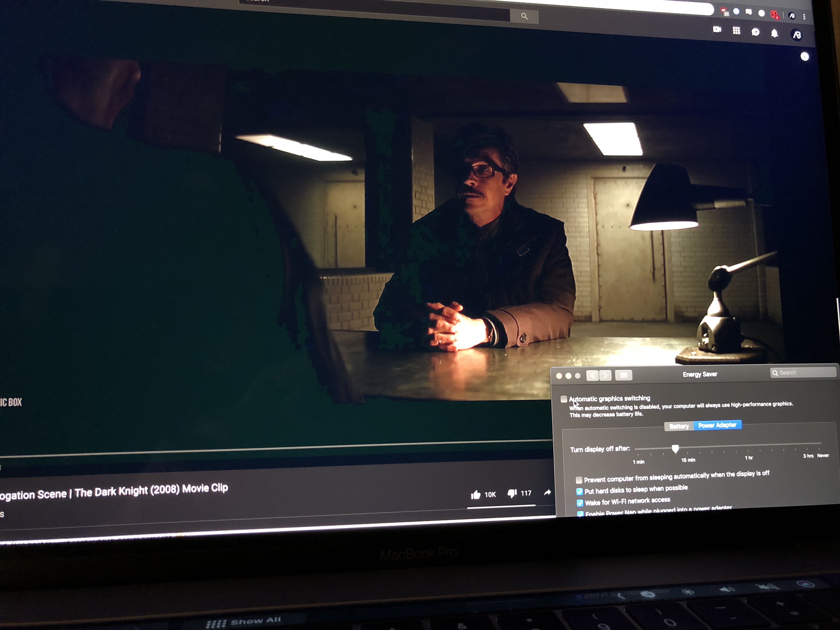Open YouTube notifications bell
The height and width of the screenshot is (630, 840).
(774, 33)
